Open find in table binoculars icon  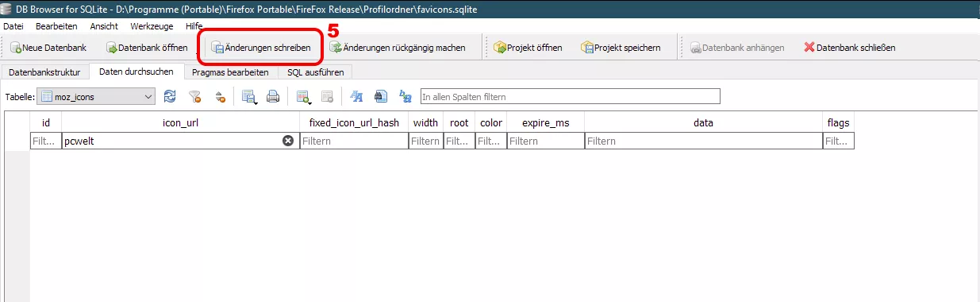tap(381, 96)
